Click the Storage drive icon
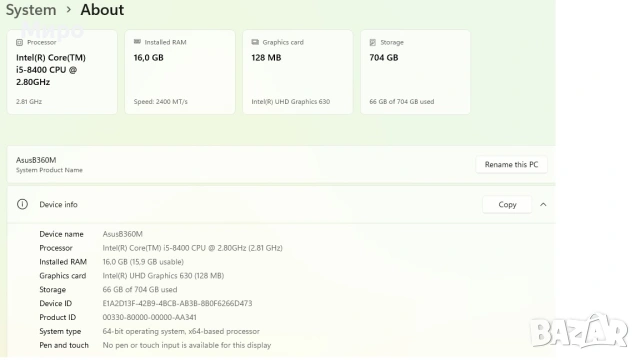 coord(373,42)
